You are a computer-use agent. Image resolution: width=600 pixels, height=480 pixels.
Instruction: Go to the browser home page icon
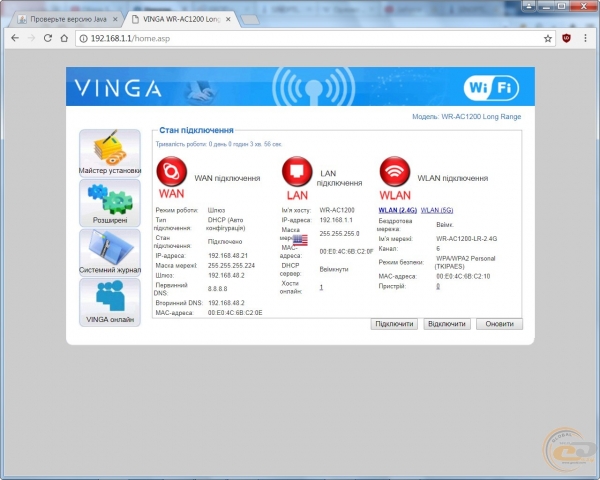click(x=64, y=38)
